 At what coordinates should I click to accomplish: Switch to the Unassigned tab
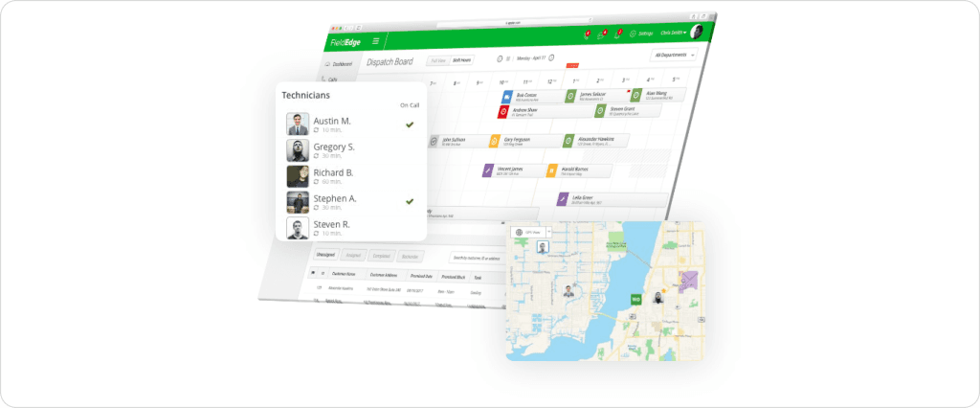point(325,255)
